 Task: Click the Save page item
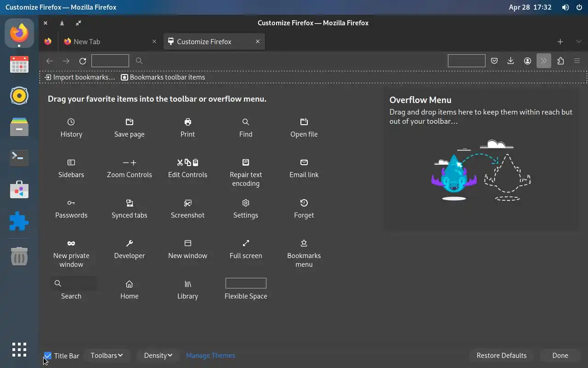click(130, 128)
